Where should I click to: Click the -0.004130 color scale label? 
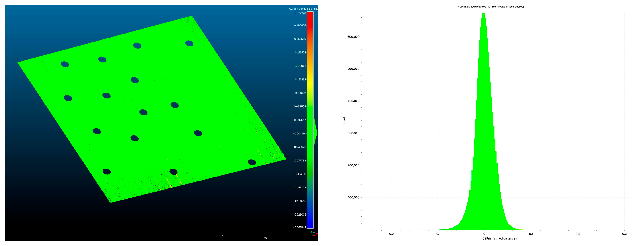click(300, 133)
